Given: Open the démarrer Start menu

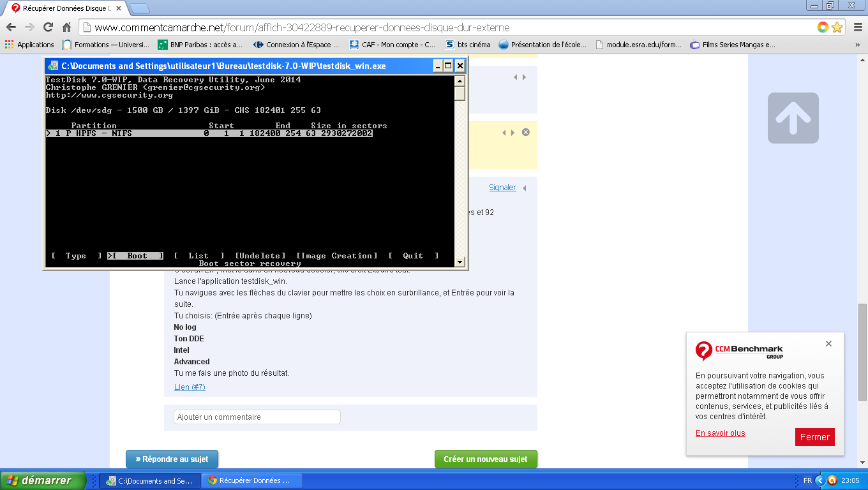Looking at the screenshot, I should pyautogui.click(x=43, y=480).
